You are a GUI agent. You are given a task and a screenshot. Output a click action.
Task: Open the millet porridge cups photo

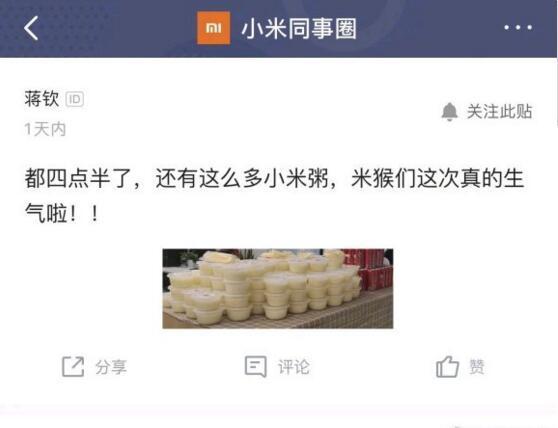pyautogui.click(x=278, y=289)
